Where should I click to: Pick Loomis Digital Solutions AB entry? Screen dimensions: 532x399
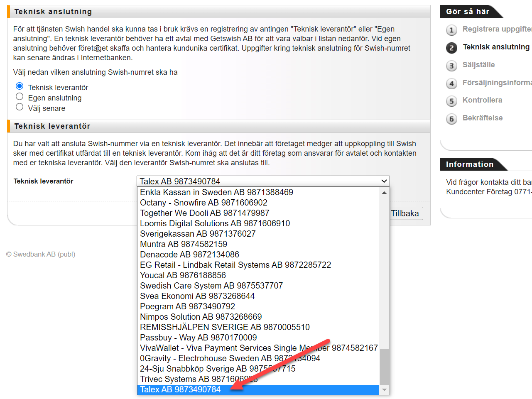pyautogui.click(x=258, y=223)
